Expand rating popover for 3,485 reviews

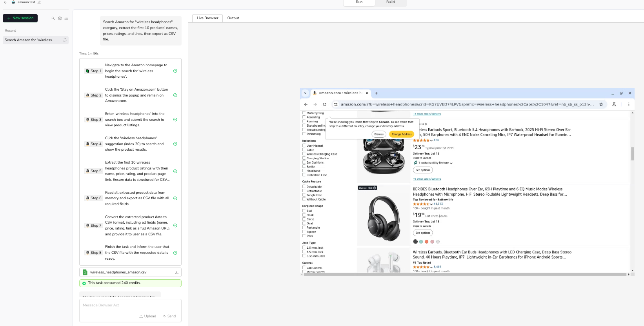click(x=431, y=267)
